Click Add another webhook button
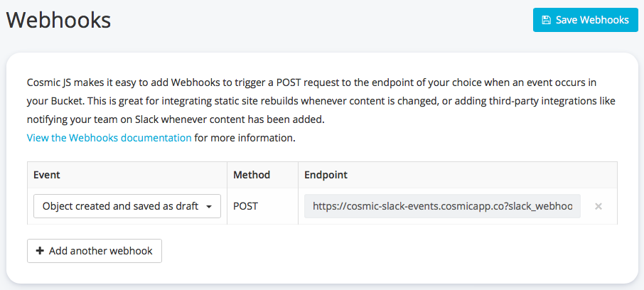This screenshot has width=644, height=290. [x=95, y=251]
